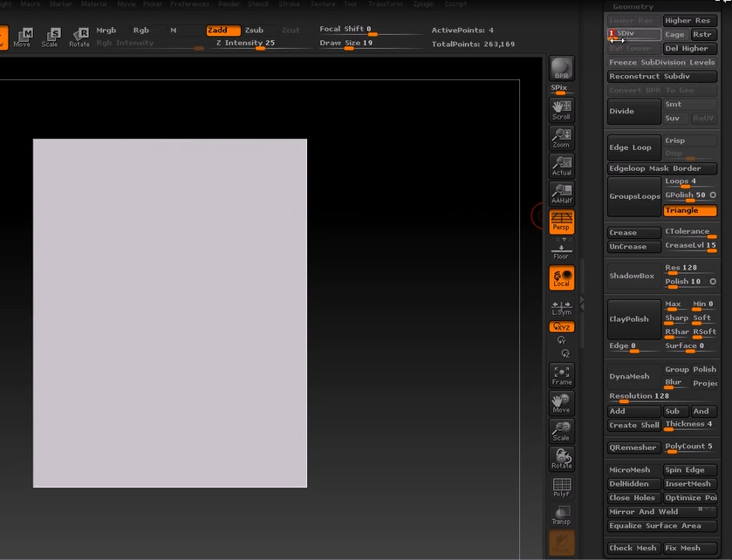Adjust the SPix slider
The image size is (732, 560).
coord(562,89)
